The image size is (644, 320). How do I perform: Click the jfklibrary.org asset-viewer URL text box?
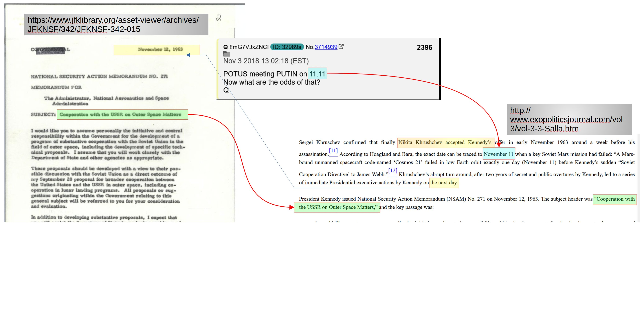116,25
